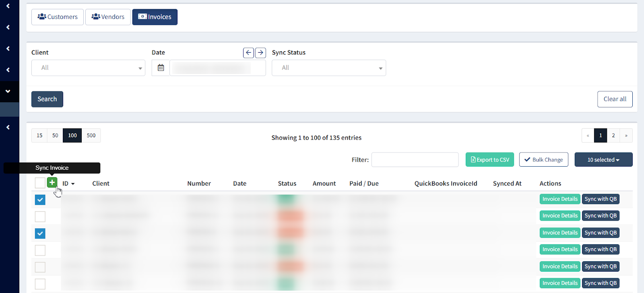Toggle the select-all checkbox in table header
The image size is (644, 293).
click(40, 183)
